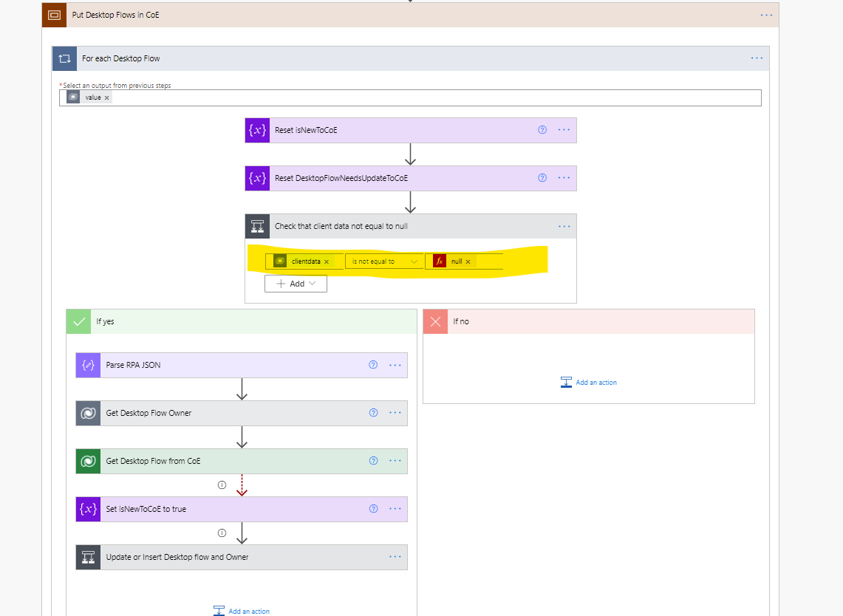Screen dimensions: 843x616
Task: Click the condition icon on Check client data step
Action: [256, 226]
